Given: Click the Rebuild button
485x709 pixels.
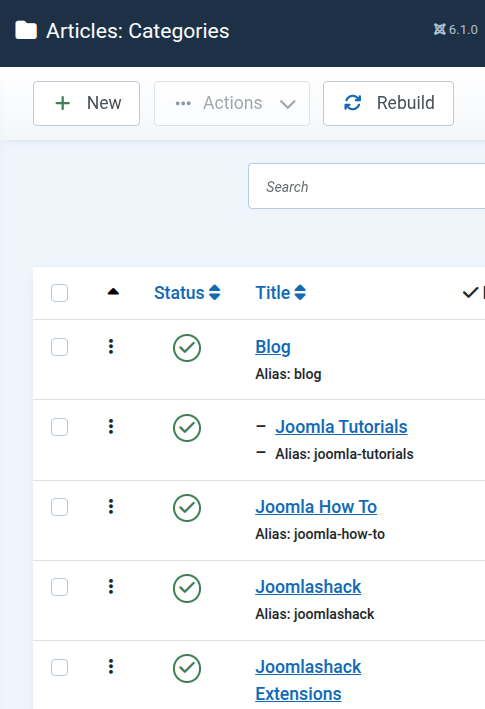Looking at the screenshot, I should click(x=388, y=103).
